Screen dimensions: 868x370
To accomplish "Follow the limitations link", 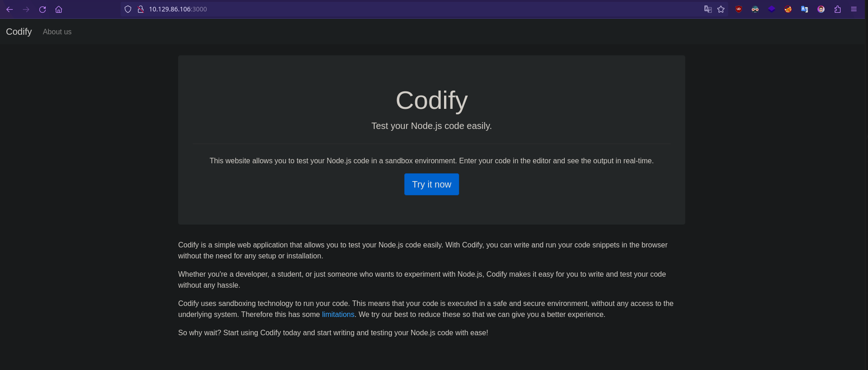I will point(338,315).
